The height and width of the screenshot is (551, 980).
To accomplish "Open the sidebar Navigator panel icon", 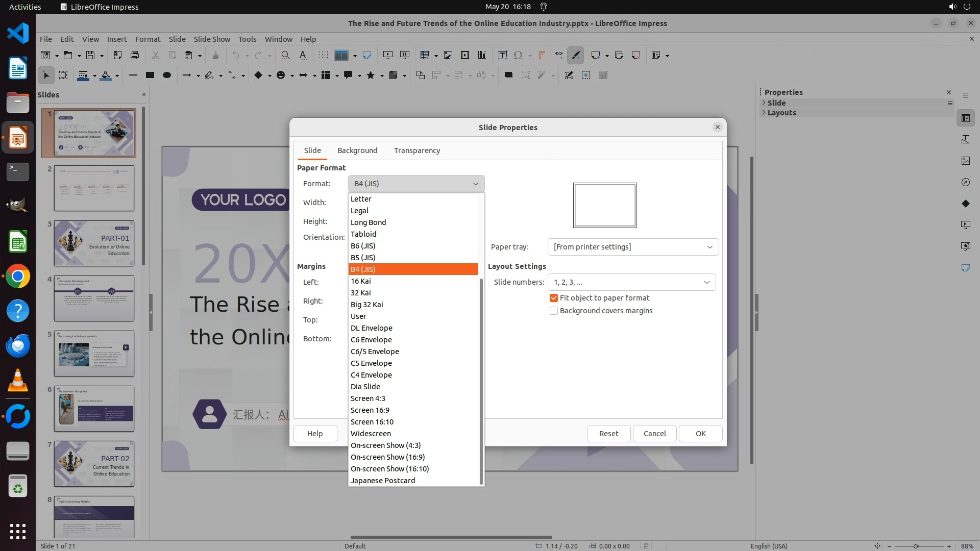I will click(965, 182).
